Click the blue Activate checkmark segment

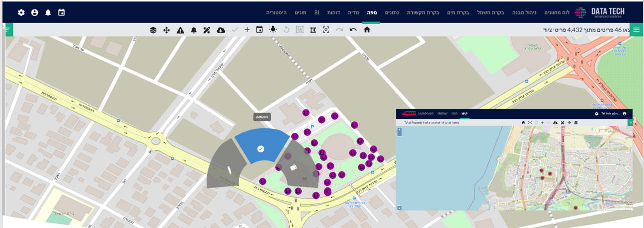tap(261, 148)
